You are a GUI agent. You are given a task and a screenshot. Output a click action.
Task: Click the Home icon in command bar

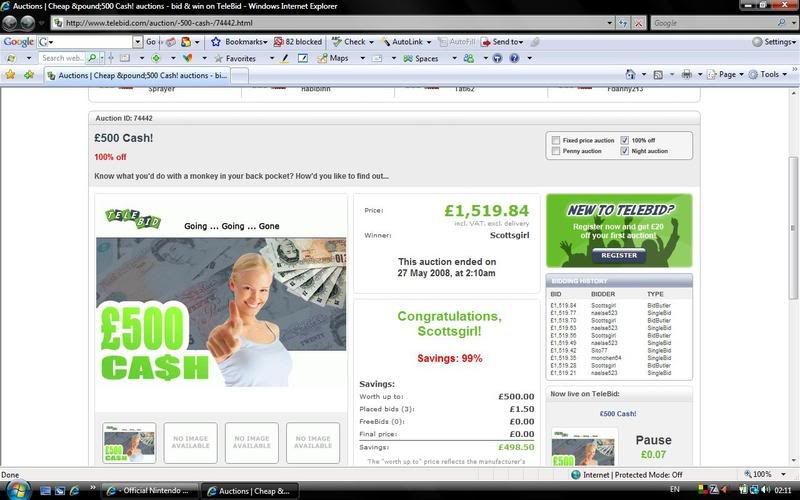[x=631, y=74]
